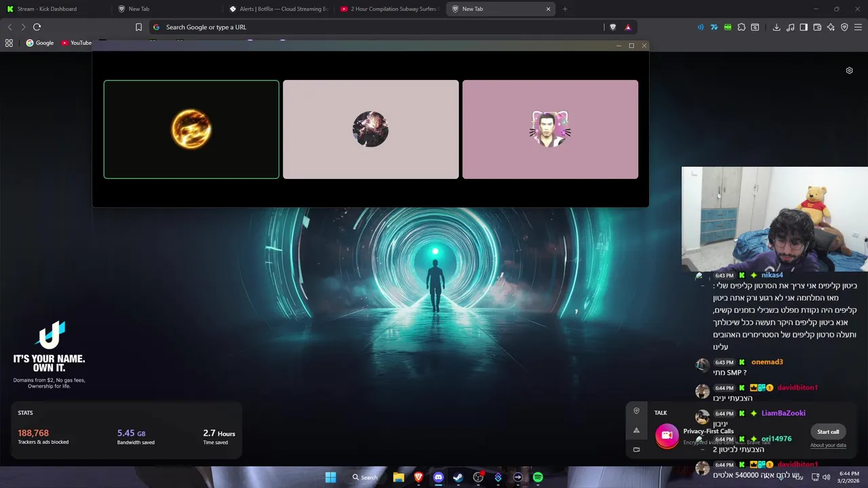Select the fireball avatar thumbnail card
The image size is (868, 488).
(191, 129)
